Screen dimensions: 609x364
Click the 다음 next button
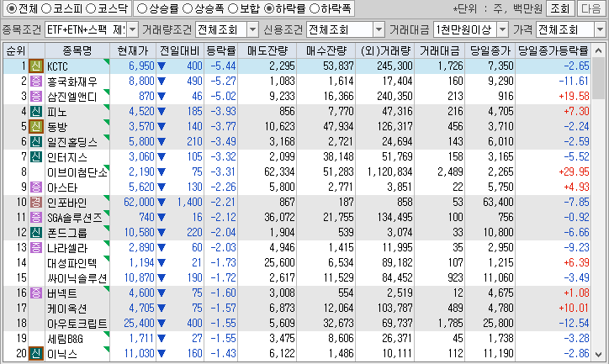(591, 8)
